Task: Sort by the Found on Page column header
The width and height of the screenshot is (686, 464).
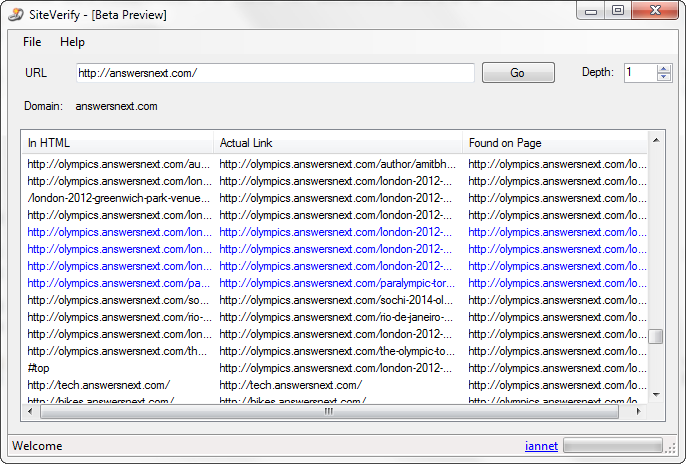Action: click(x=555, y=143)
